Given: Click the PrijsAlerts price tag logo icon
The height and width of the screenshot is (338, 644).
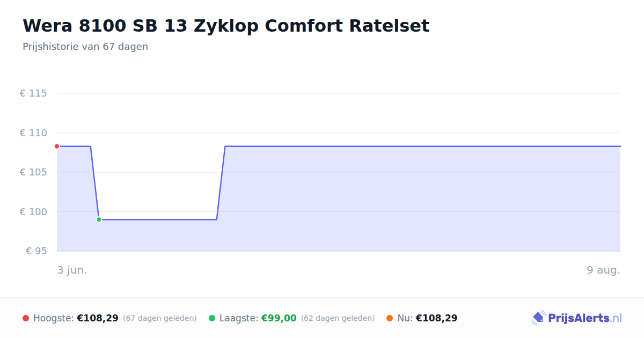Looking at the screenshot, I should point(538,318).
